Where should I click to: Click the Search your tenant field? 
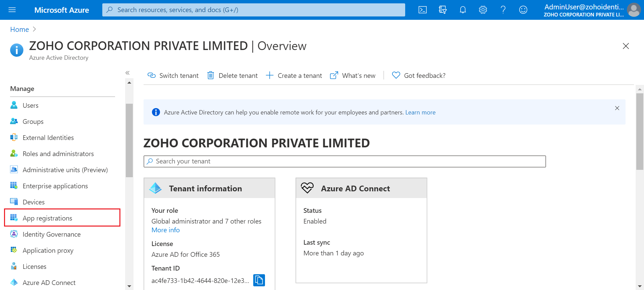(x=344, y=161)
